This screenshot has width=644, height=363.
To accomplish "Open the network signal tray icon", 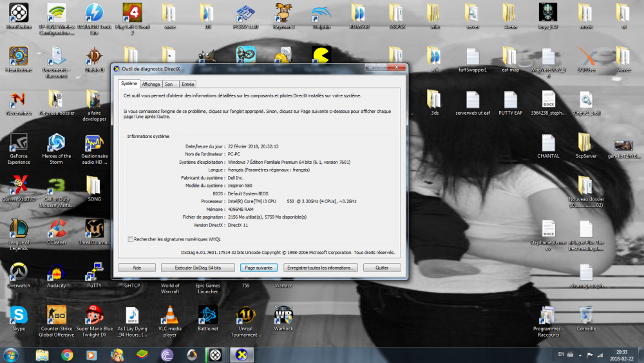I will pos(600,355).
